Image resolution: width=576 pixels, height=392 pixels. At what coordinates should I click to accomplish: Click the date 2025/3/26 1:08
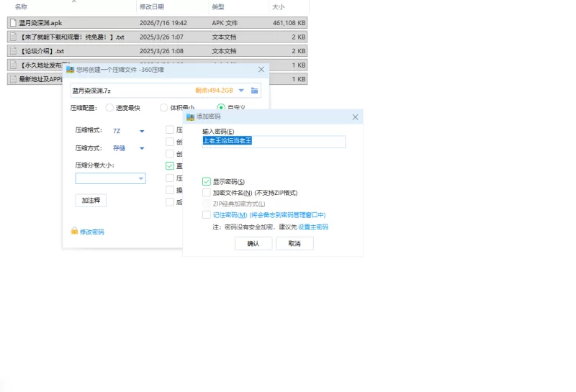(161, 51)
